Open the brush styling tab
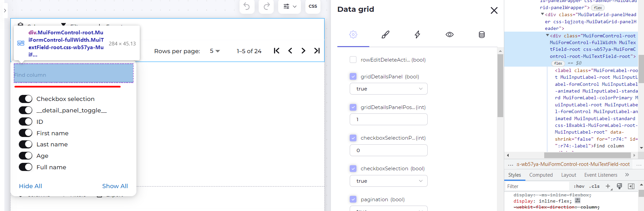This screenshot has width=644, height=211. (385, 34)
